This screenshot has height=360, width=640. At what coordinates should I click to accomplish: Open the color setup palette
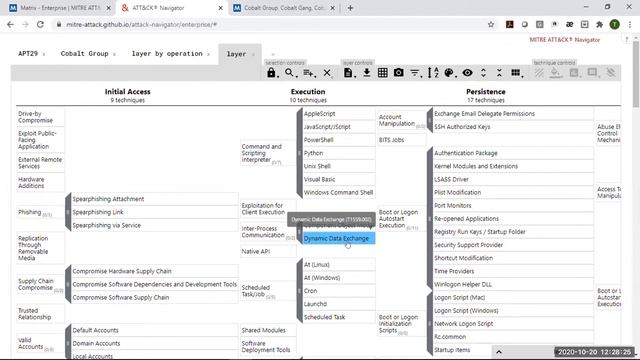click(x=449, y=73)
